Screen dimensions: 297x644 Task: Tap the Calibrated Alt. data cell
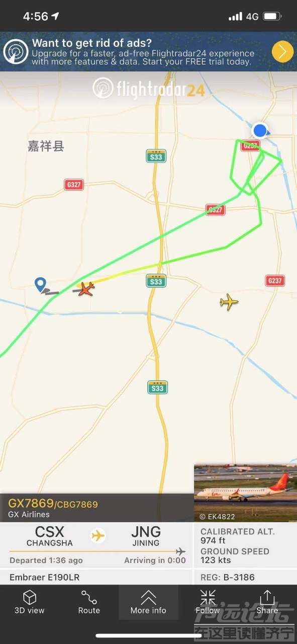[245, 536]
